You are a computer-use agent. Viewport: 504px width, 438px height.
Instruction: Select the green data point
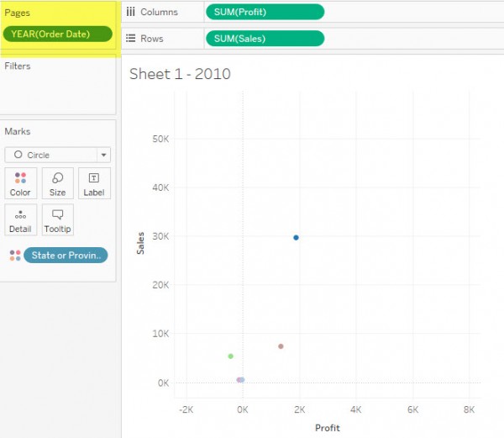(x=230, y=356)
